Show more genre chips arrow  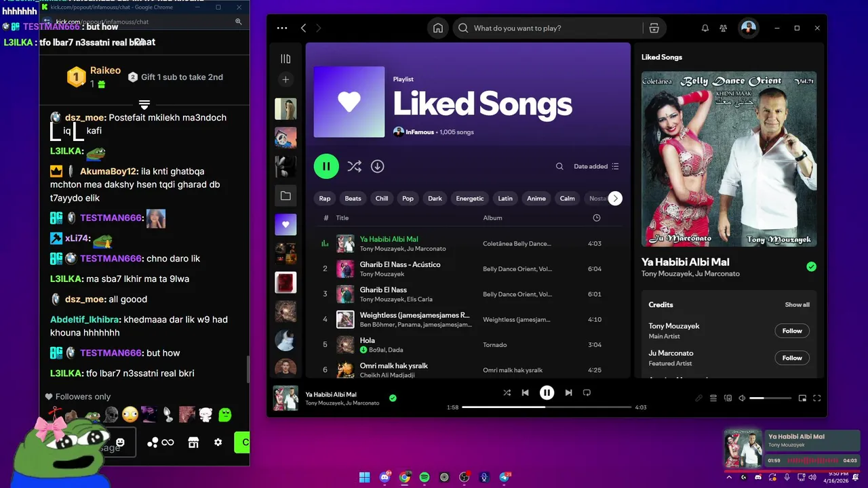click(615, 199)
